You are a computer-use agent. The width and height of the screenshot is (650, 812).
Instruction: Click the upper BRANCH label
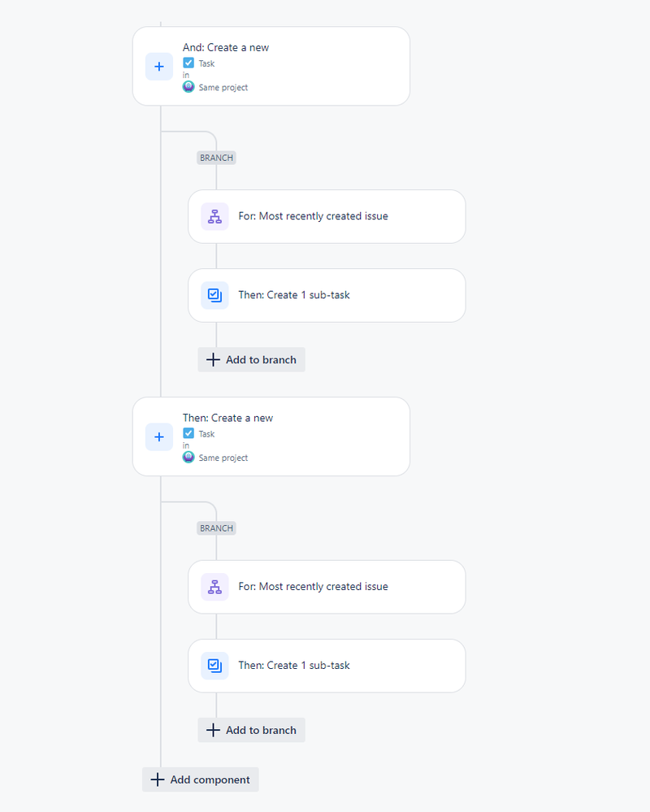pos(216,158)
